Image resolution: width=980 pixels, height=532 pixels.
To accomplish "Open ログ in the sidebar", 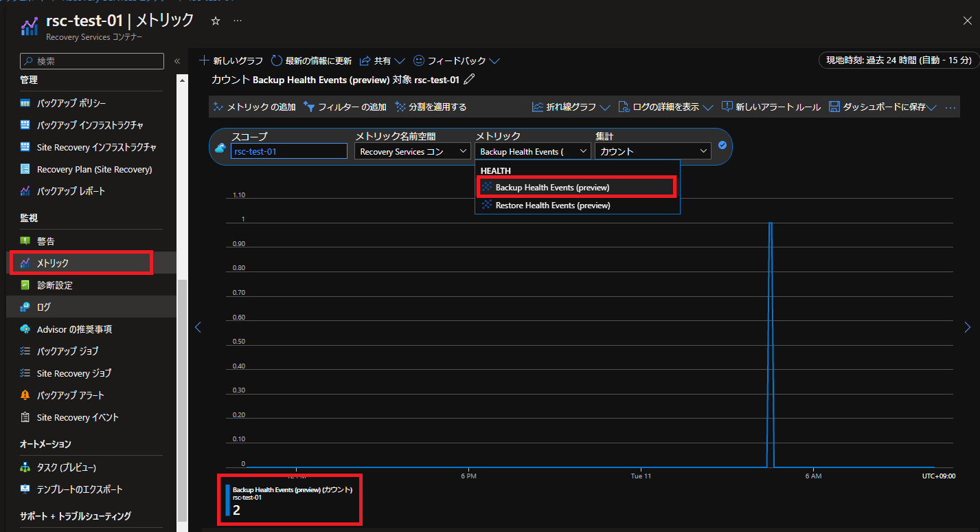I will 91,307.
